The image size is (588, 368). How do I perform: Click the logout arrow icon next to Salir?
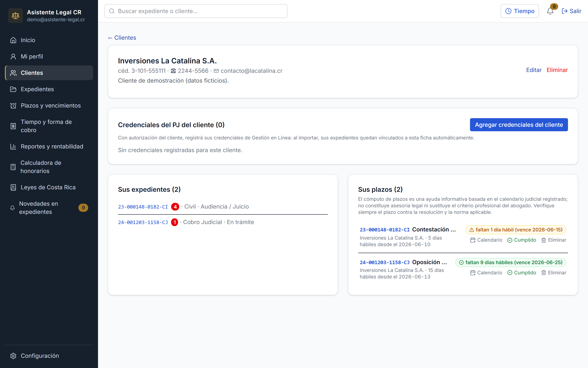point(565,11)
